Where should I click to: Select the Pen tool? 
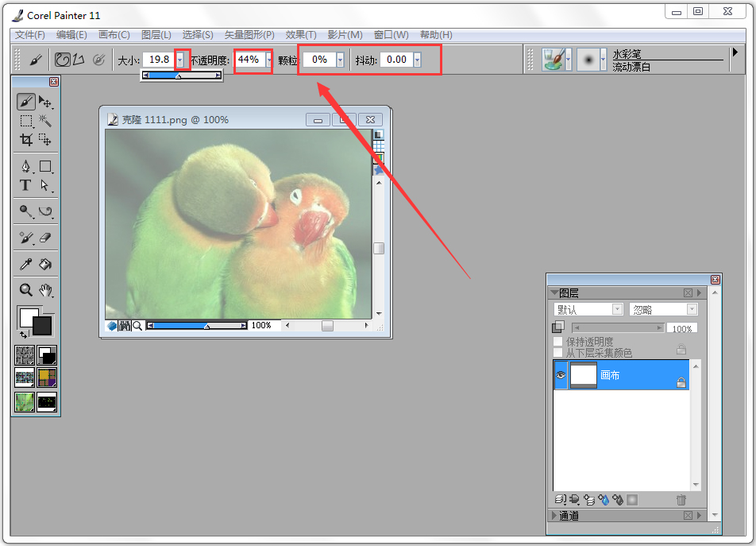point(26,165)
